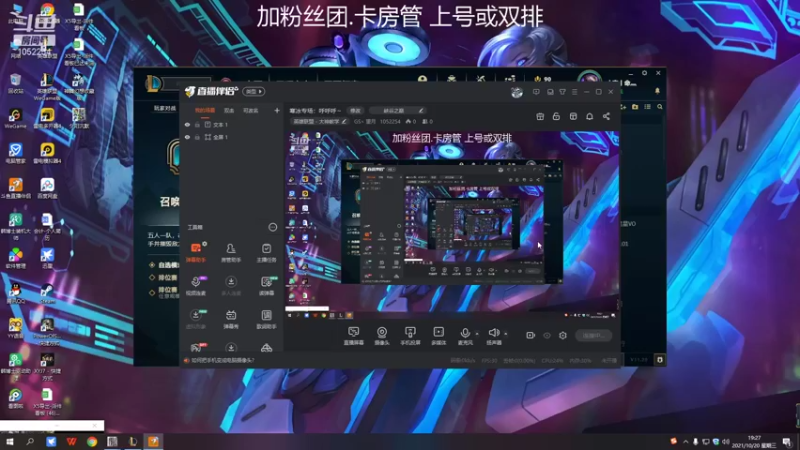800x450 pixels.
Task: Add a screen capture source
Action: coord(353,336)
